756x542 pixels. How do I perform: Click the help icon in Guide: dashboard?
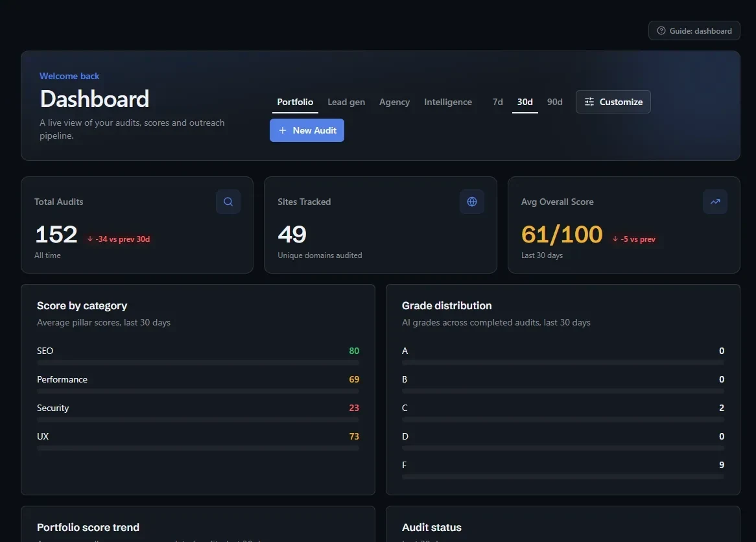(x=661, y=30)
